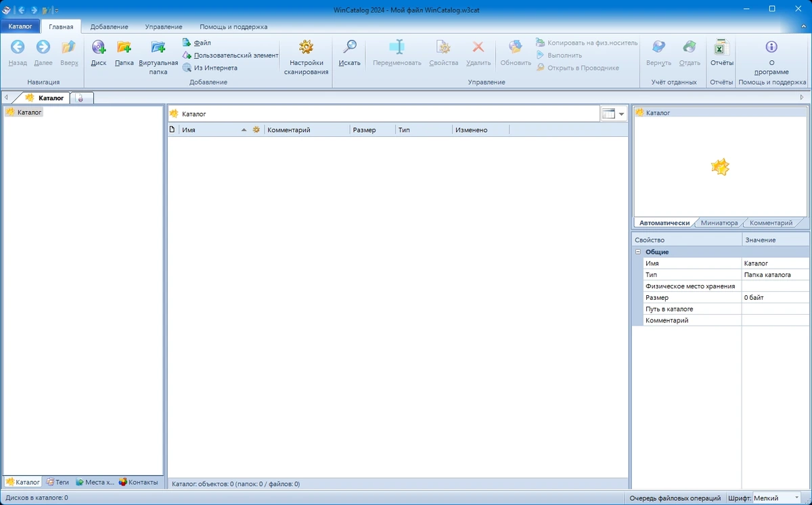Open the О программе info icon
Viewport: 812px width, 505px height.
[x=771, y=47]
